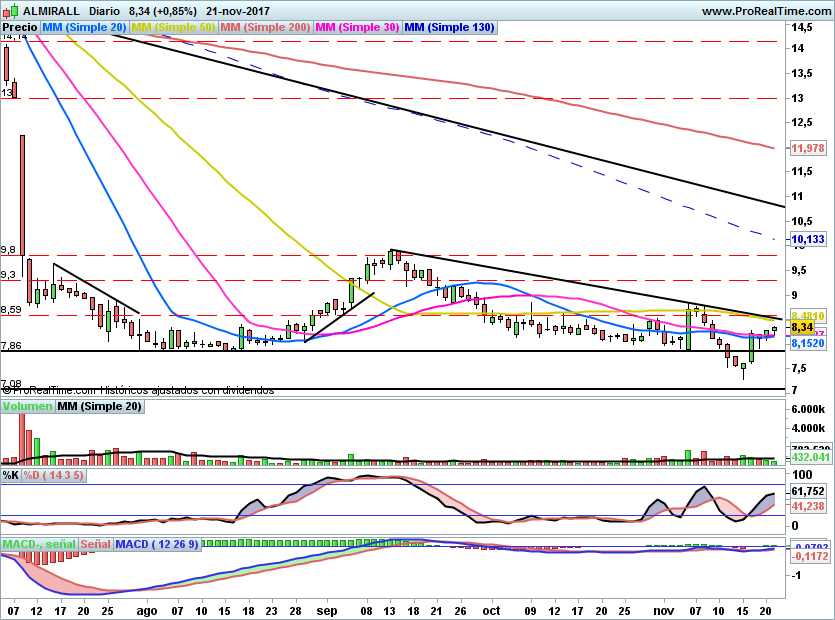Click the Diario timeframe text
This screenshot has width=835, height=620.
[104, 11]
